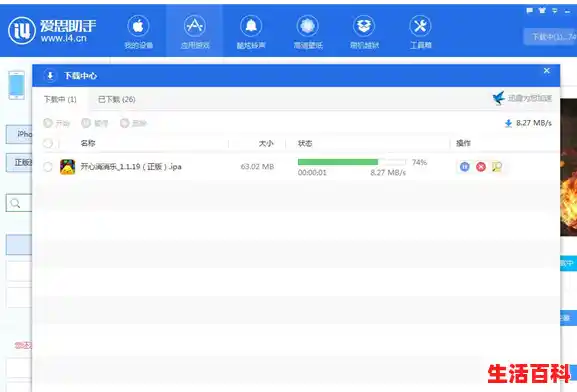577x392 pixels.
Task: Click the iPhone device icon in sidebar
Action: (17, 85)
